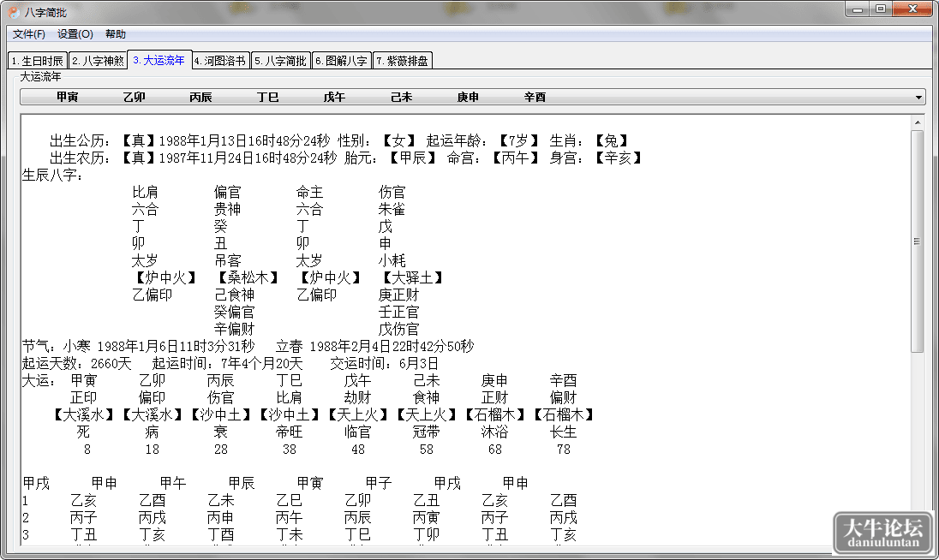Click the 【大驿土】 nayin text
Viewport: 939px width, 560px height.
(412, 277)
